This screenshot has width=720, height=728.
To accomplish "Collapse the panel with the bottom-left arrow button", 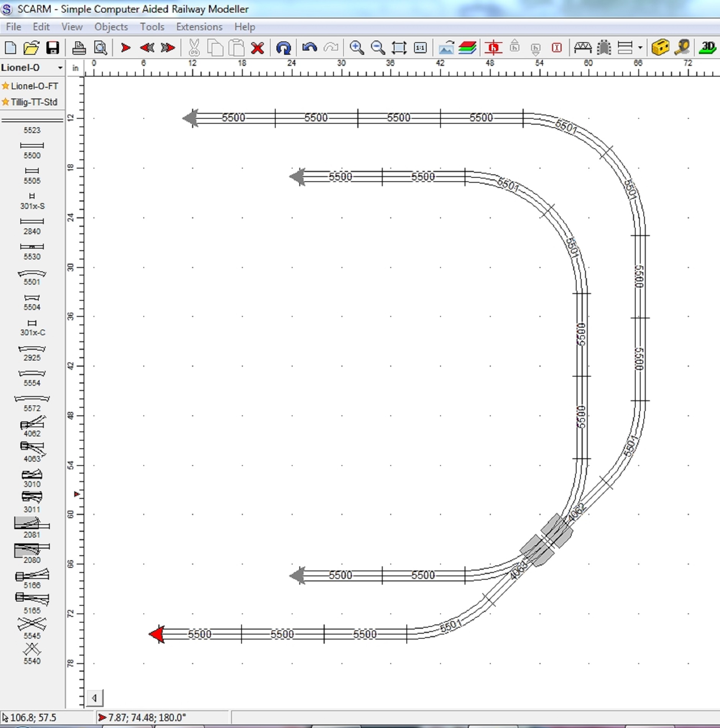I will (95, 698).
